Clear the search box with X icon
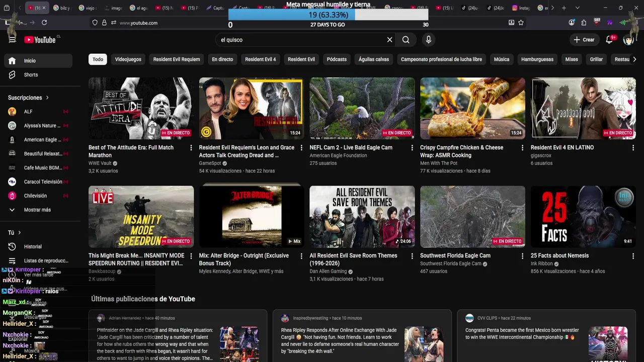Image resolution: width=644 pixels, height=362 pixels. (389, 40)
